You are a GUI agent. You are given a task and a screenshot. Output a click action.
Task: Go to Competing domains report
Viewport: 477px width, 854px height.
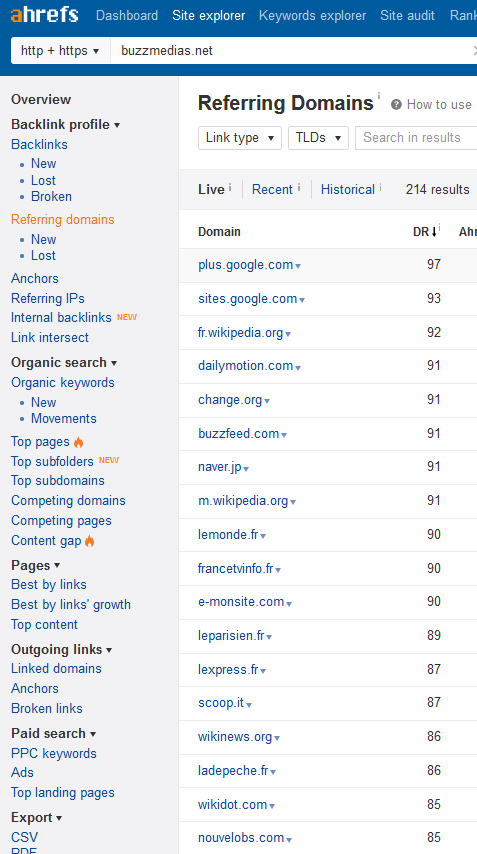pyautogui.click(x=68, y=501)
